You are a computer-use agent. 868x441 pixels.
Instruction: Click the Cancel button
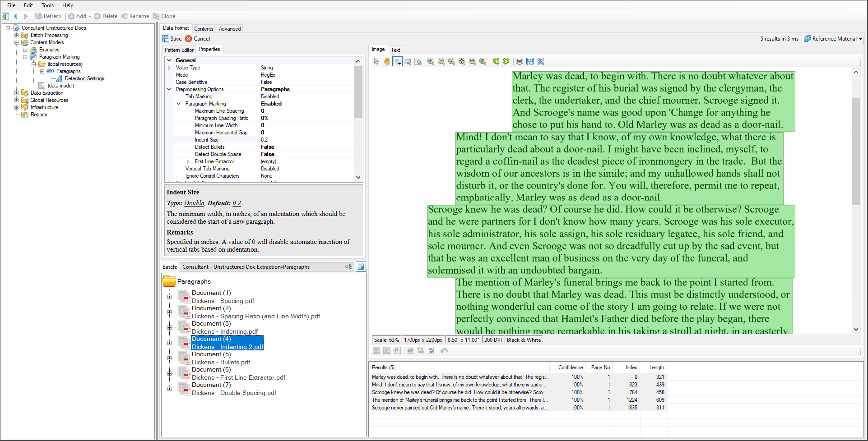point(198,39)
